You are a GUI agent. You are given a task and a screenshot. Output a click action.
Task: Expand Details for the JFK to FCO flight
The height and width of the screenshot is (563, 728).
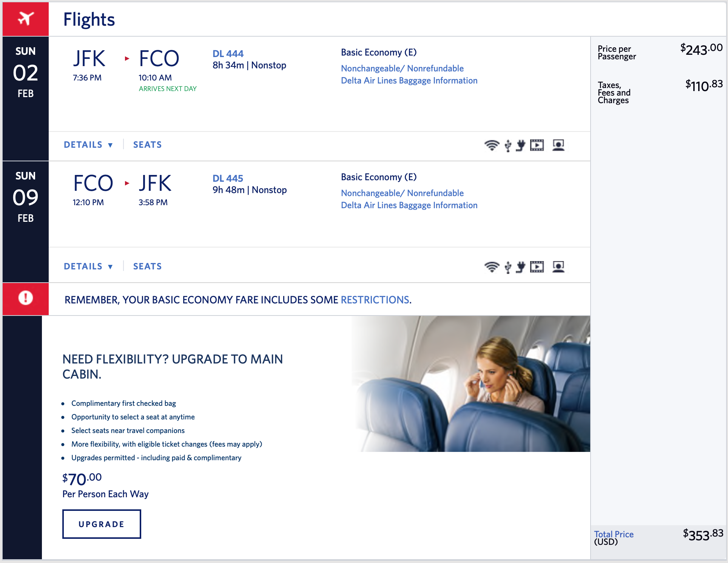tap(88, 145)
